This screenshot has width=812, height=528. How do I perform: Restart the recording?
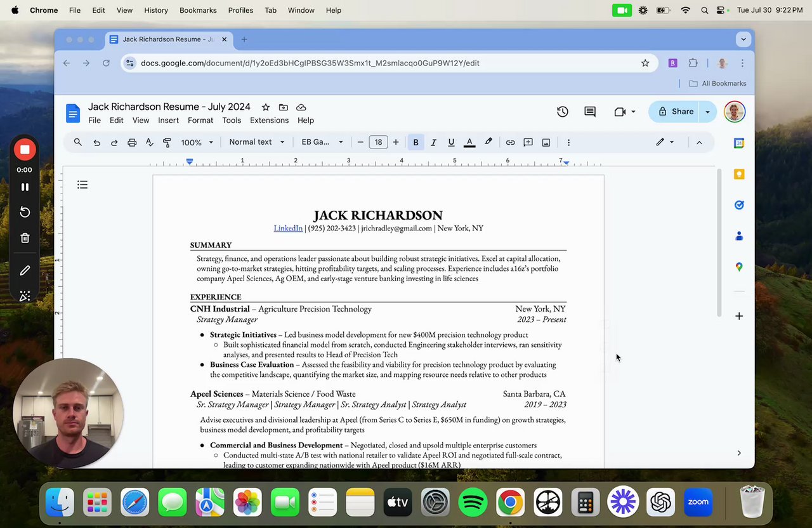(x=25, y=212)
